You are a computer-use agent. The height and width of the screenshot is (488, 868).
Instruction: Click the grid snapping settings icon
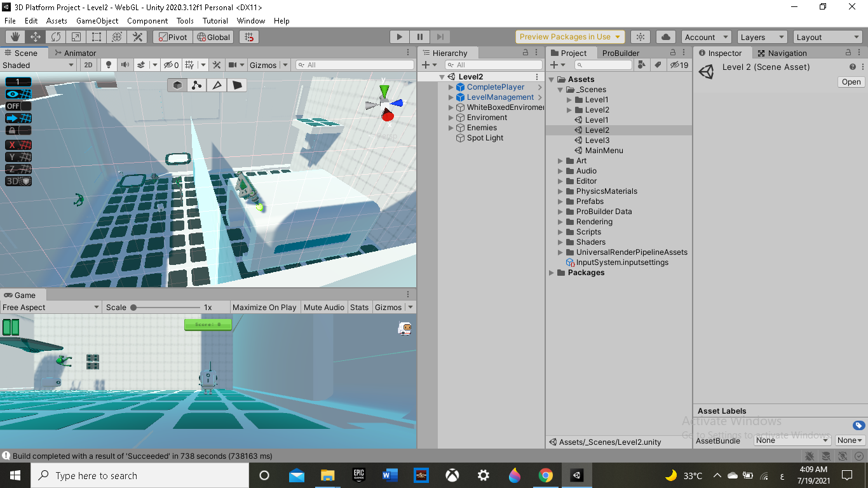coord(249,37)
